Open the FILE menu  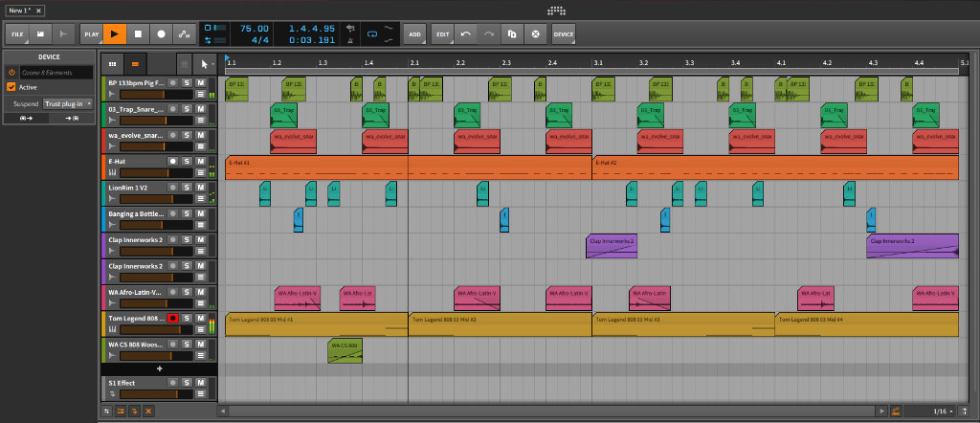(17, 34)
